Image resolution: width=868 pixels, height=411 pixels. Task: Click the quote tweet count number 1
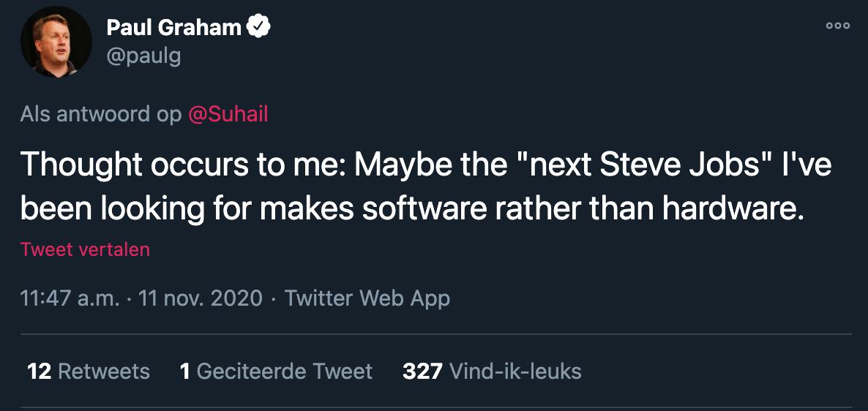(x=185, y=372)
